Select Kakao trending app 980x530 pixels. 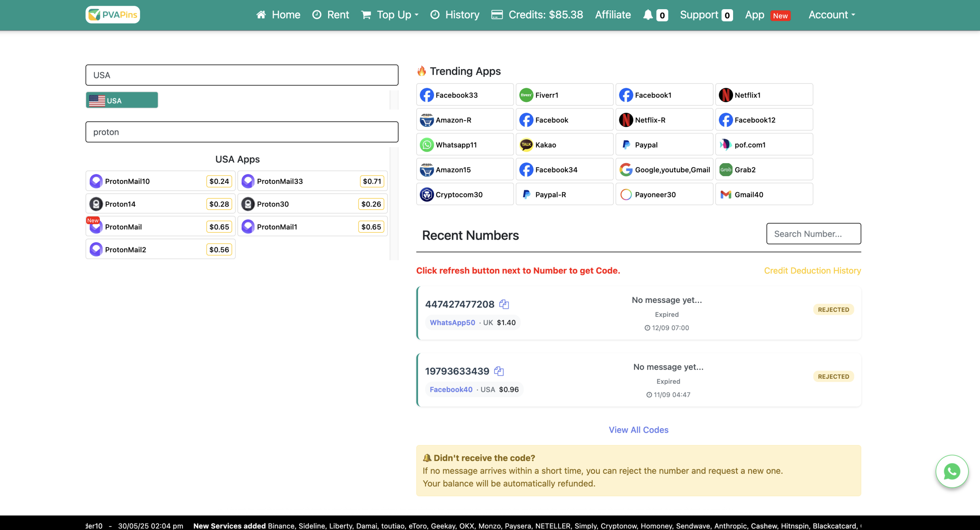click(x=564, y=144)
